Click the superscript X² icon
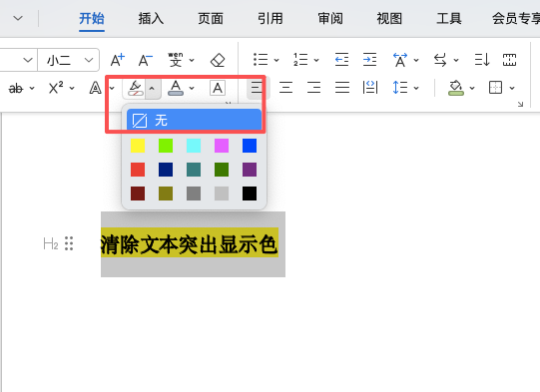The image size is (540, 392). [x=56, y=88]
